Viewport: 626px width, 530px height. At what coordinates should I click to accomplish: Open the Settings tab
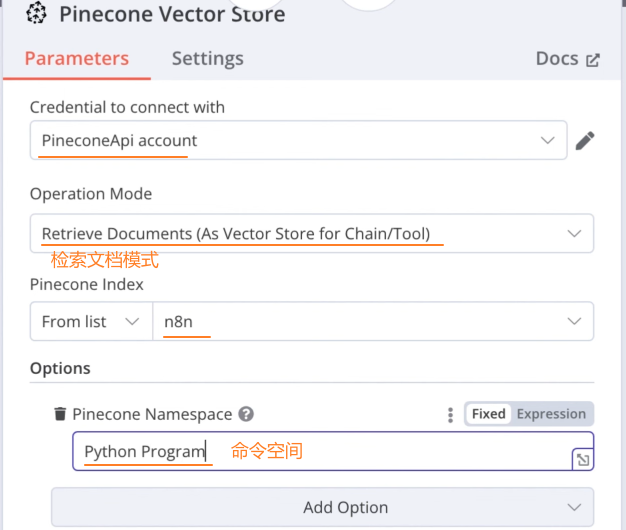(207, 58)
